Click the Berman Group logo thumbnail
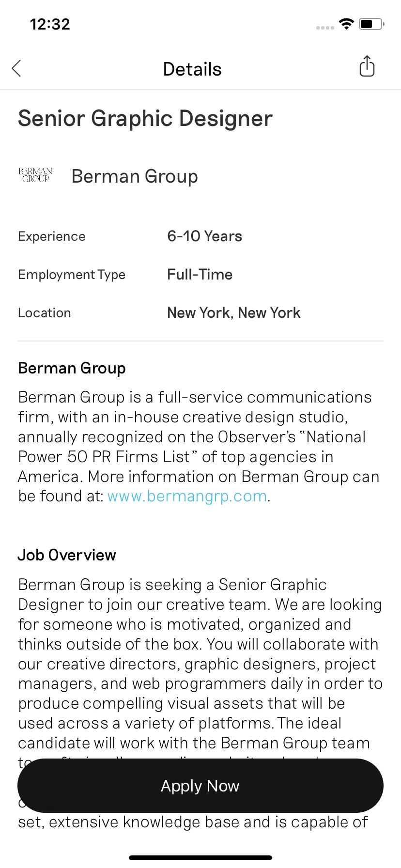The width and height of the screenshot is (401, 868). click(35, 175)
